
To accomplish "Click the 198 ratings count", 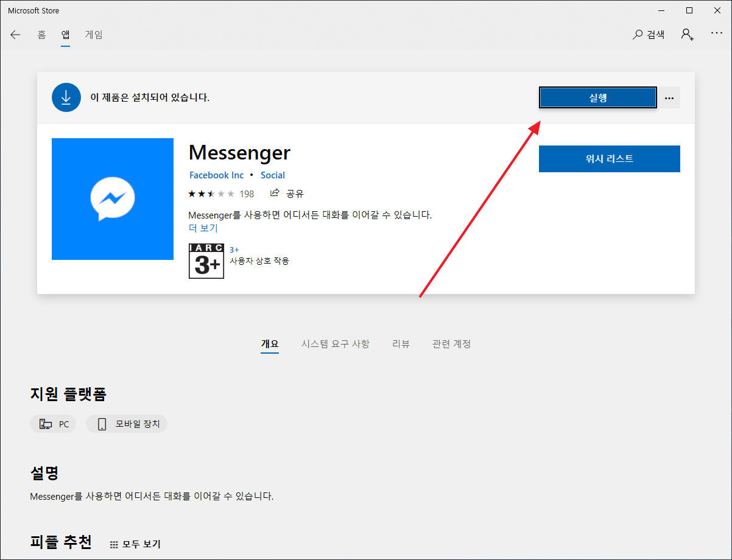I will (x=247, y=194).
